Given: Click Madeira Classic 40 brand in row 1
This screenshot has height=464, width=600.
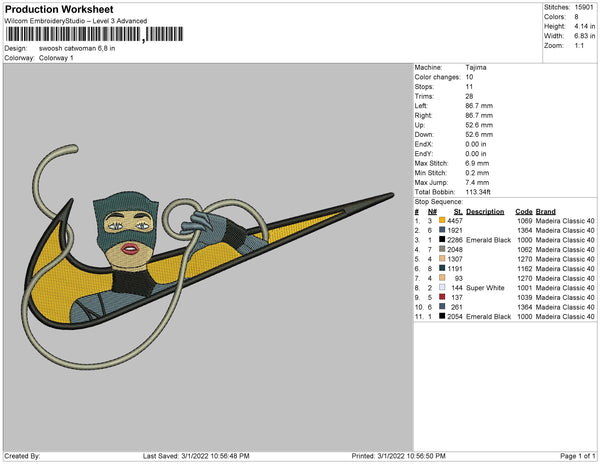Looking at the screenshot, I should point(565,221).
